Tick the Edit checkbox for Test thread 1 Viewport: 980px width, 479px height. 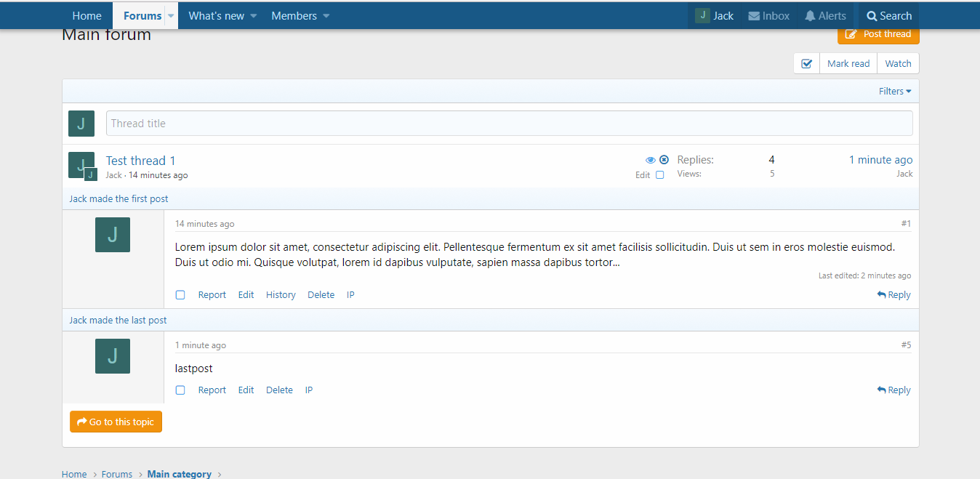[660, 175]
